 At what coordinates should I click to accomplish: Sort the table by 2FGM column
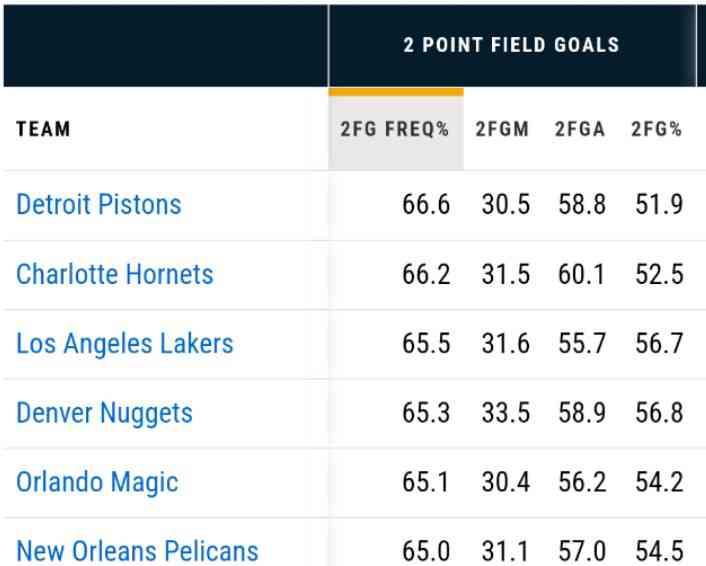(x=502, y=130)
